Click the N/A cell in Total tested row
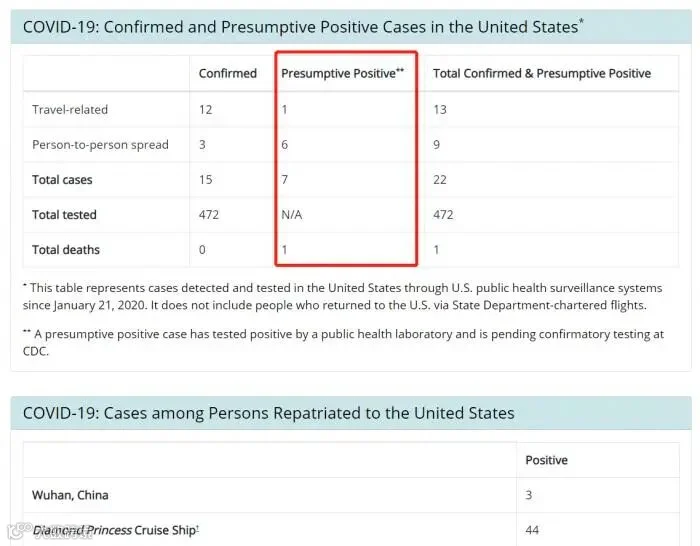The width and height of the screenshot is (700, 546). point(292,215)
